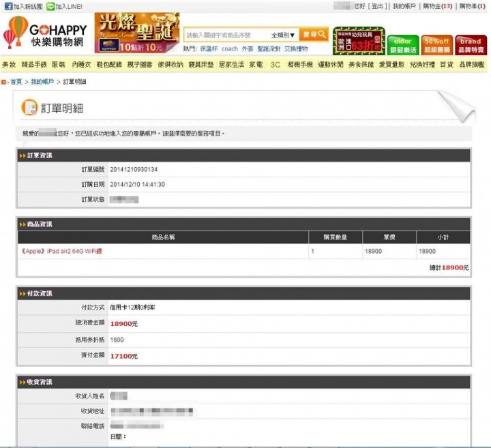Open the brand 品牌特賣 button

coord(471,45)
